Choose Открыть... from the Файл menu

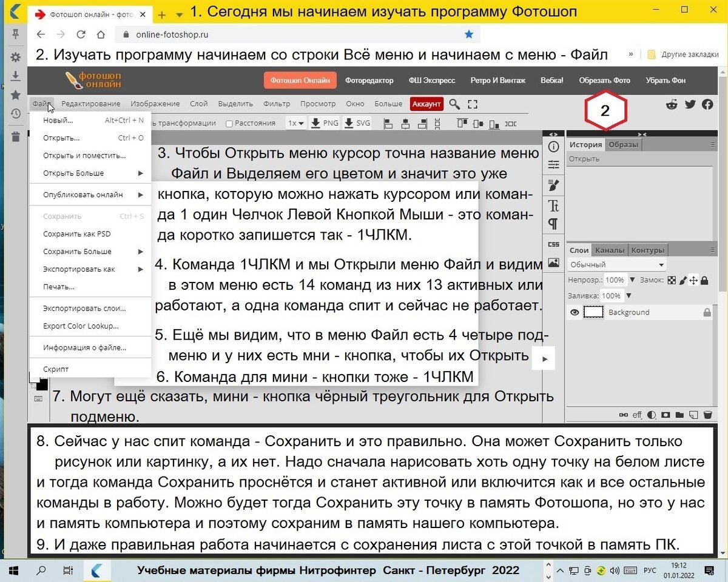[90, 138]
